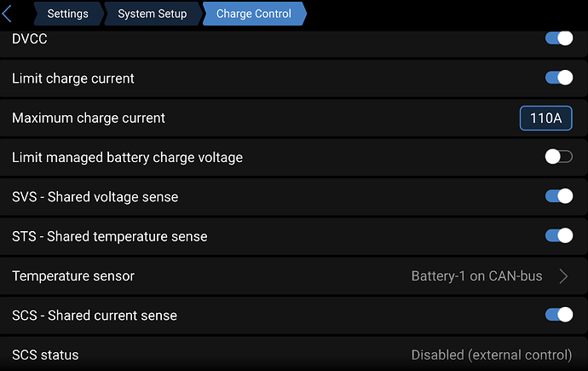
Task: Open the Settings breadcrumb
Action: click(68, 14)
